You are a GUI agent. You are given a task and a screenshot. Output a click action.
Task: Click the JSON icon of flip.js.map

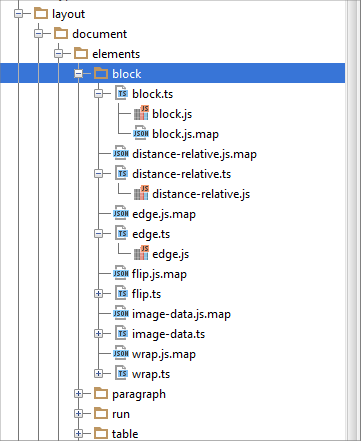[x=121, y=273]
